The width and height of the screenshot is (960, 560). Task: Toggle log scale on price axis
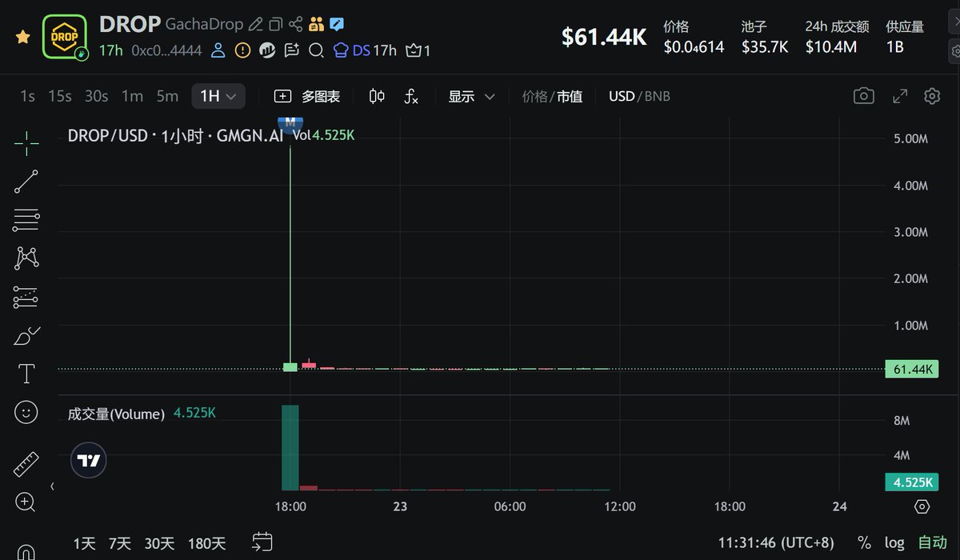click(894, 543)
